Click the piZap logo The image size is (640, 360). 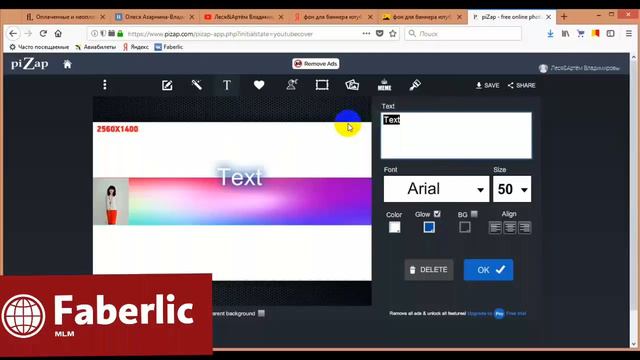[29, 64]
